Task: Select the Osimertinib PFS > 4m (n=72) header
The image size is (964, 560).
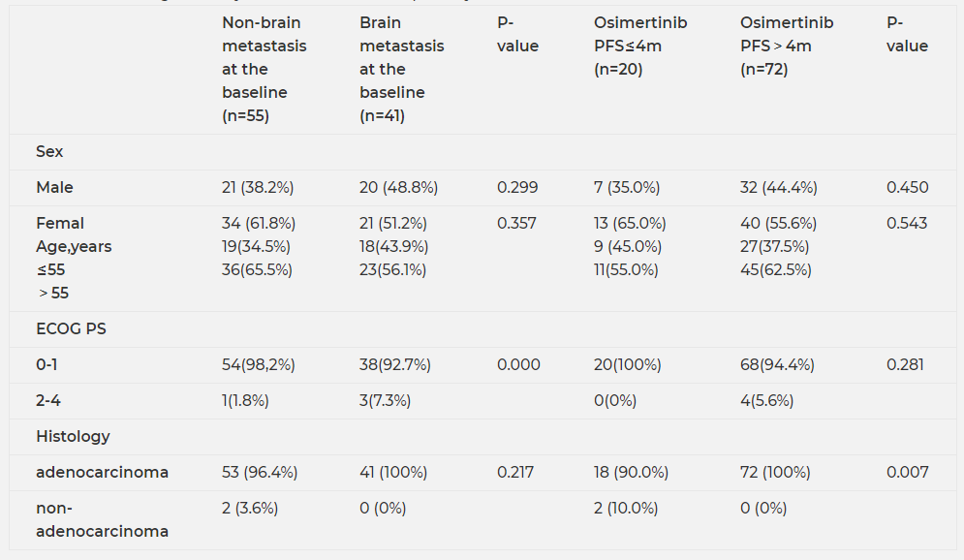Action: [x=786, y=46]
